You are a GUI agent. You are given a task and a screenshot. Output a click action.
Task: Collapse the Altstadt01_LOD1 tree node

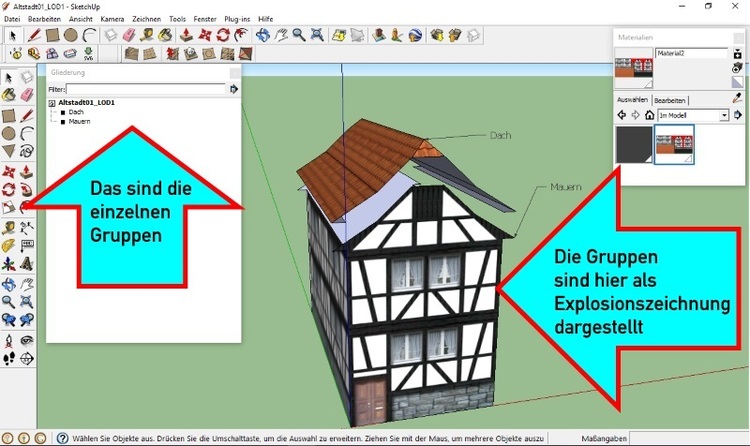pyautogui.click(x=51, y=102)
